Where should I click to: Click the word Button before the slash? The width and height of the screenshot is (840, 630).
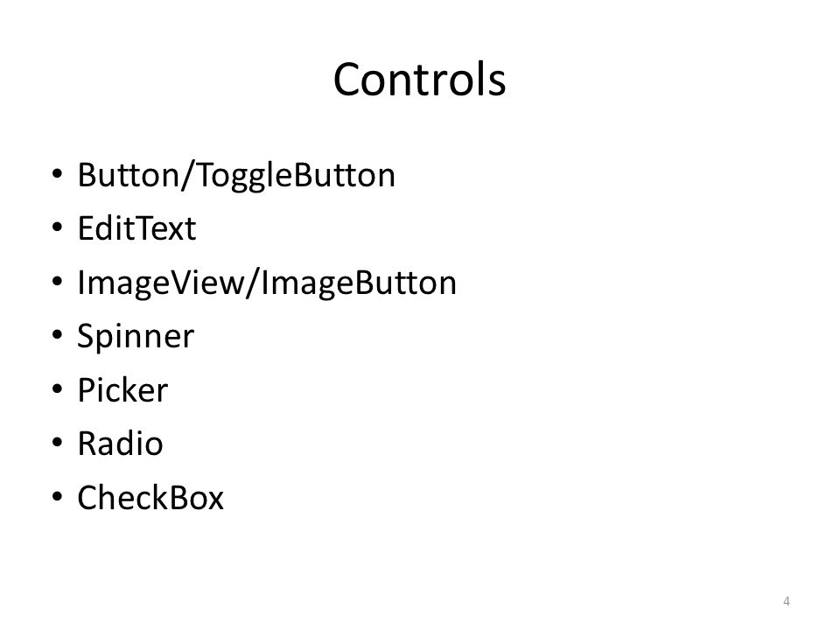tap(129, 175)
